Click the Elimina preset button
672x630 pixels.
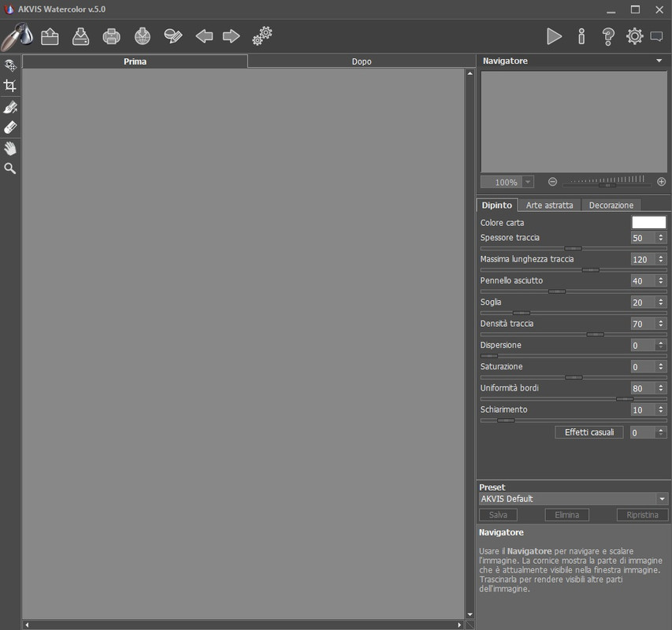click(x=566, y=515)
